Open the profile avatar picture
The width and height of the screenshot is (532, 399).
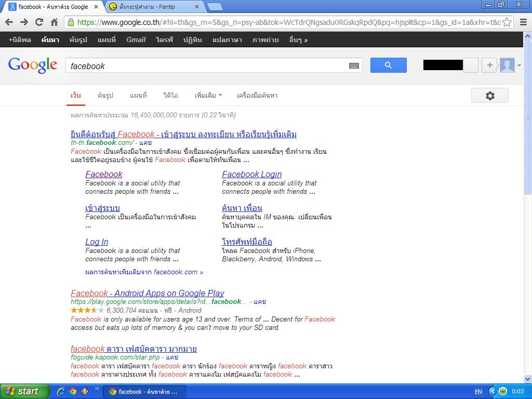[x=507, y=65]
